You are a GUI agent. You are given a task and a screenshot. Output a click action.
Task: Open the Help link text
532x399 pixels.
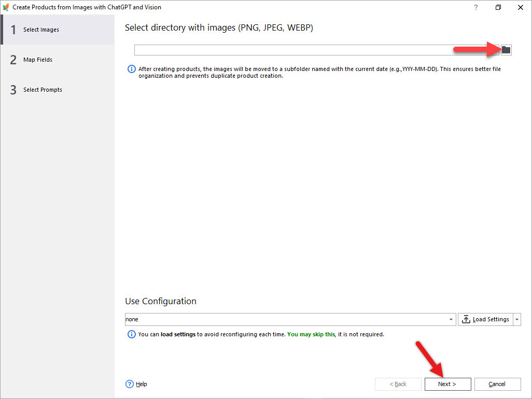pyautogui.click(x=142, y=384)
